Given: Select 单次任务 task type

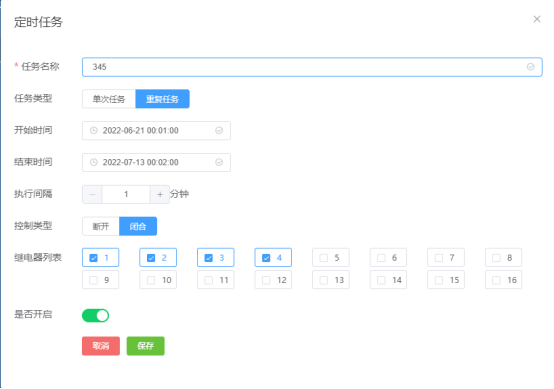Looking at the screenshot, I should 109,99.
